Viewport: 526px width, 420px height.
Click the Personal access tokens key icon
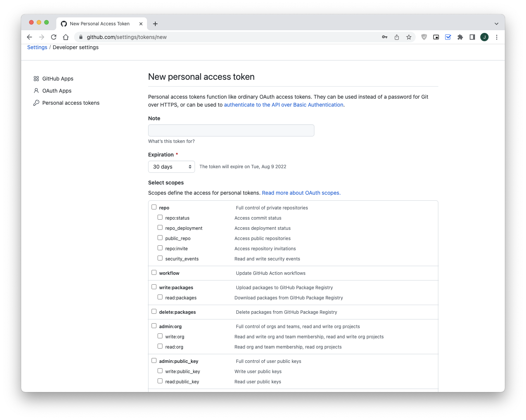36,103
